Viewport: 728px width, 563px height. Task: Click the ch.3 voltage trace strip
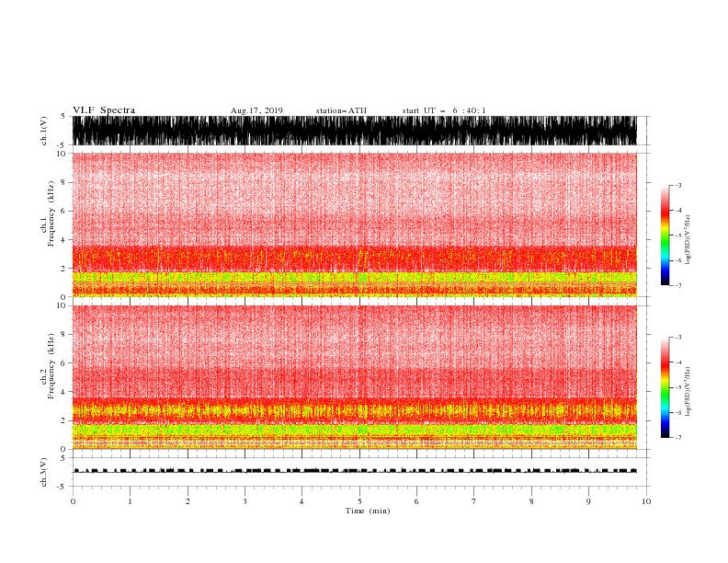pyautogui.click(x=354, y=471)
